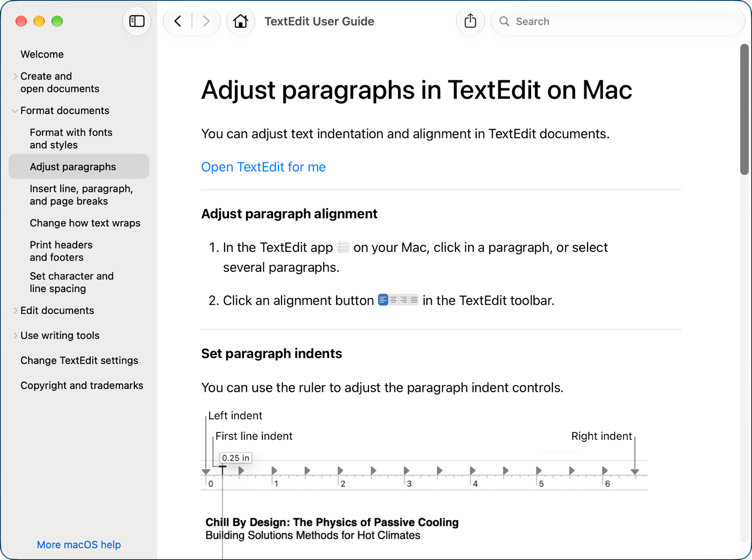Viewport: 752px width, 560px height.
Task: Open Set character and line spacing
Action: (71, 282)
